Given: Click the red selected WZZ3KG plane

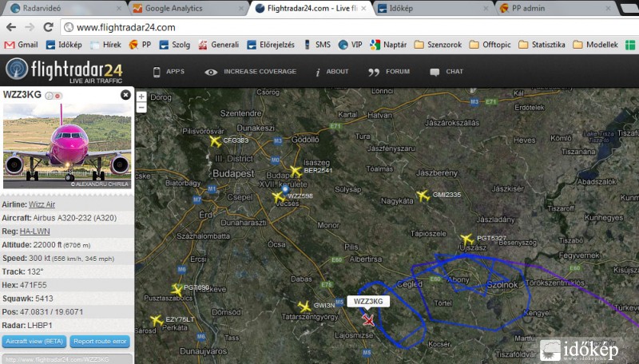Looking at the screenshot, I should coord(368,320).
